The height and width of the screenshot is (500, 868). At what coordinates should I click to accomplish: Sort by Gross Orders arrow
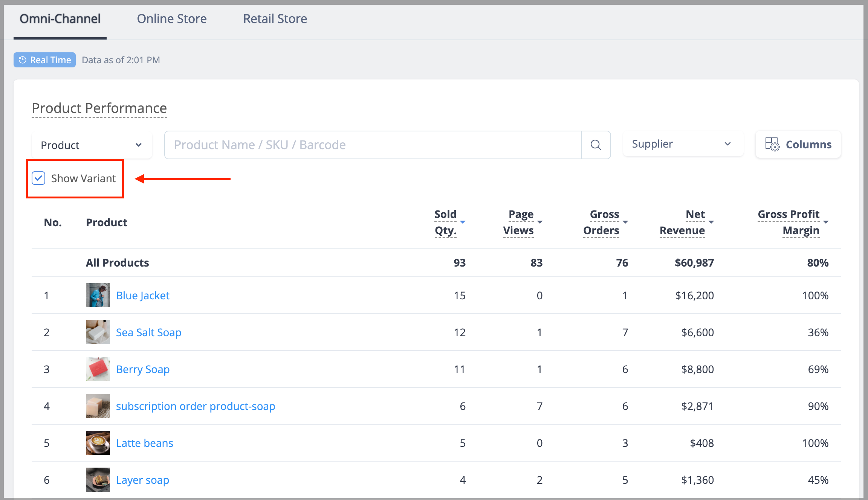tap(625, 222)
